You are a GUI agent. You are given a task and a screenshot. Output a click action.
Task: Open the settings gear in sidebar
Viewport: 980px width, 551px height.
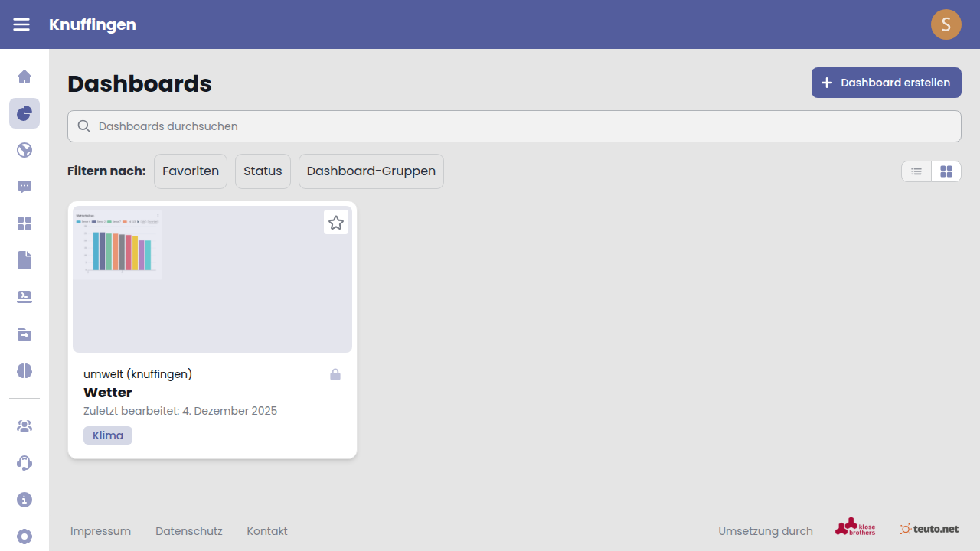pos(24,536)
